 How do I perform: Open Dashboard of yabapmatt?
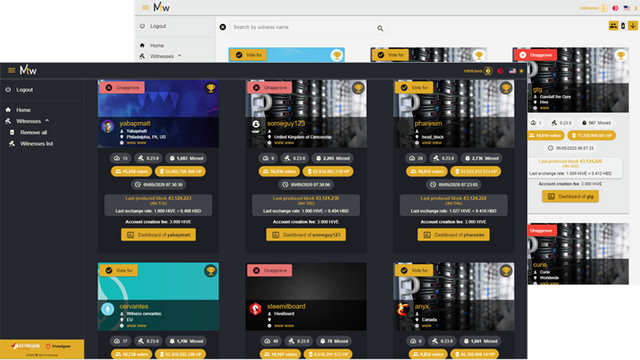[x=158, y=235]
